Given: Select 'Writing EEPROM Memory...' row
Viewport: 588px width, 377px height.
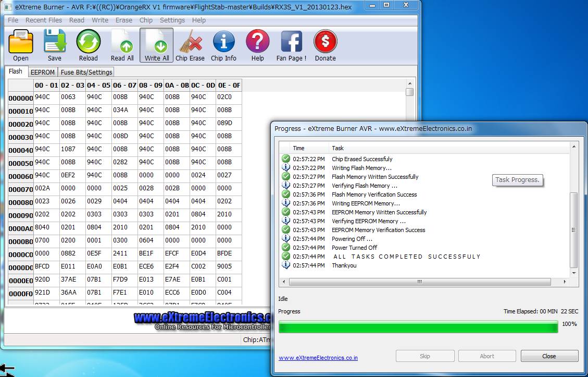Looking at the screenshot, I should coord(424,203).
